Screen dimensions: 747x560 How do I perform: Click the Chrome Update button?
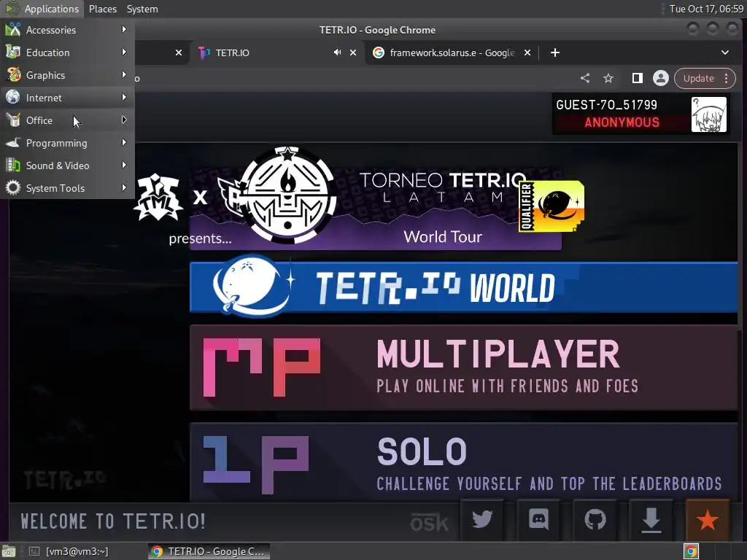click(x=698, y=78)
